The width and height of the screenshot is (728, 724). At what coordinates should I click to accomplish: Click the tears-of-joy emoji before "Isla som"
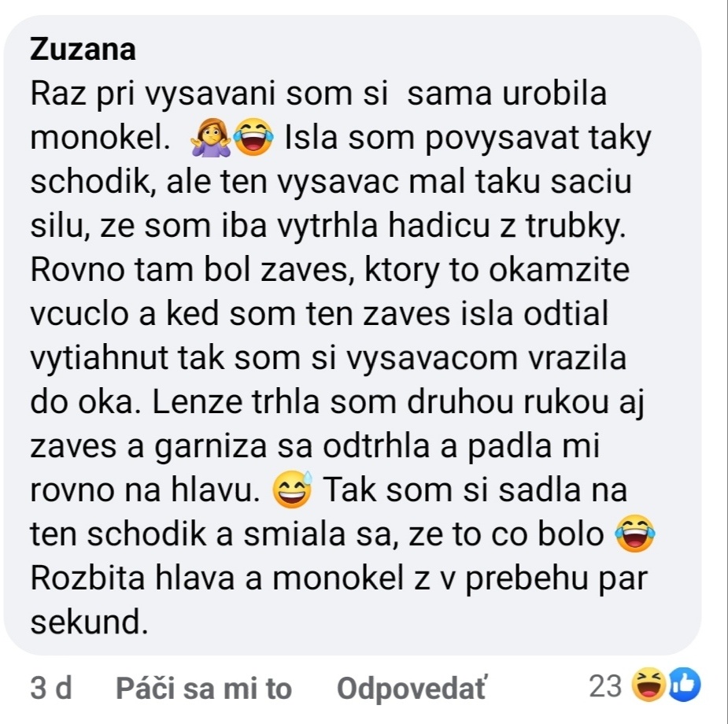[x=253, y=138]
